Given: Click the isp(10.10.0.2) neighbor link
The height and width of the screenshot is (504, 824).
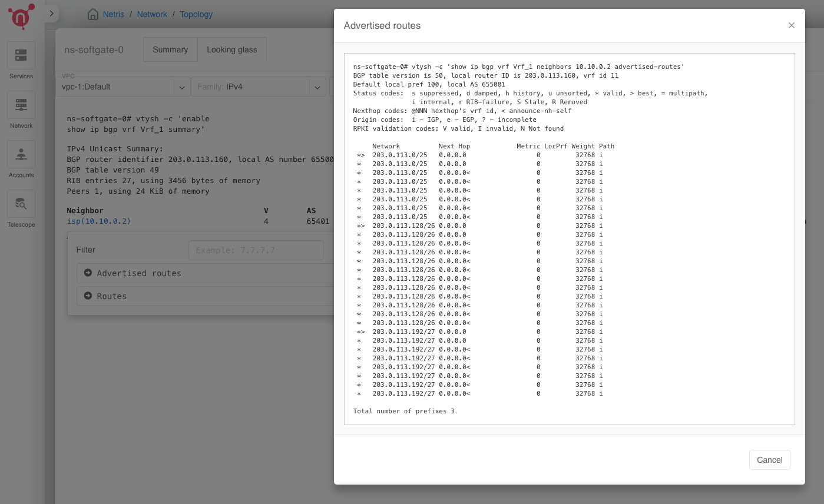Looking at the screenshot, I should point(98,221).
